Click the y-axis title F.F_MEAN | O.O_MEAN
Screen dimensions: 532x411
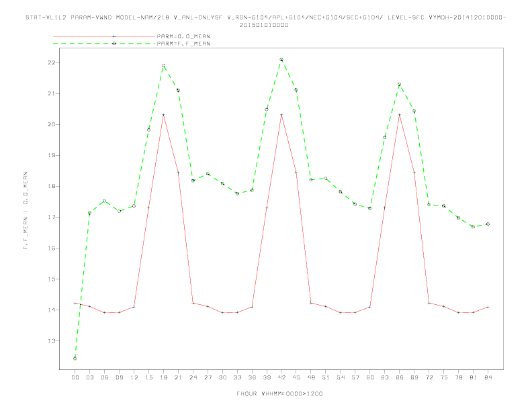pyautogui.click(x=26, y=211)
